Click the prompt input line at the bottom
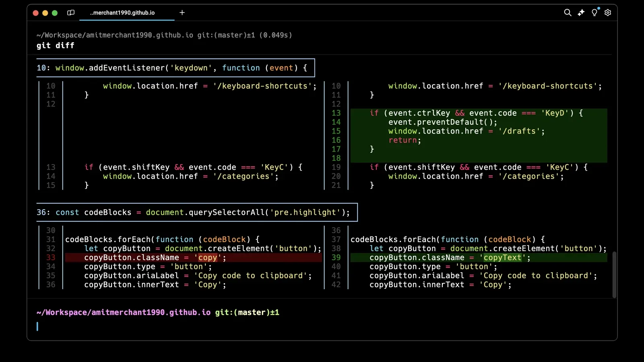Viewport: 644px width, 362px height. pos(322,326)
